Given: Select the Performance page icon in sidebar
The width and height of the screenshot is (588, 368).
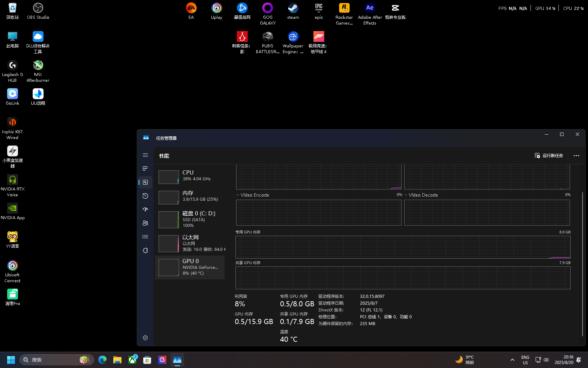Looking at the screenshot, I should pyautogui.click(x=145, y=182).
